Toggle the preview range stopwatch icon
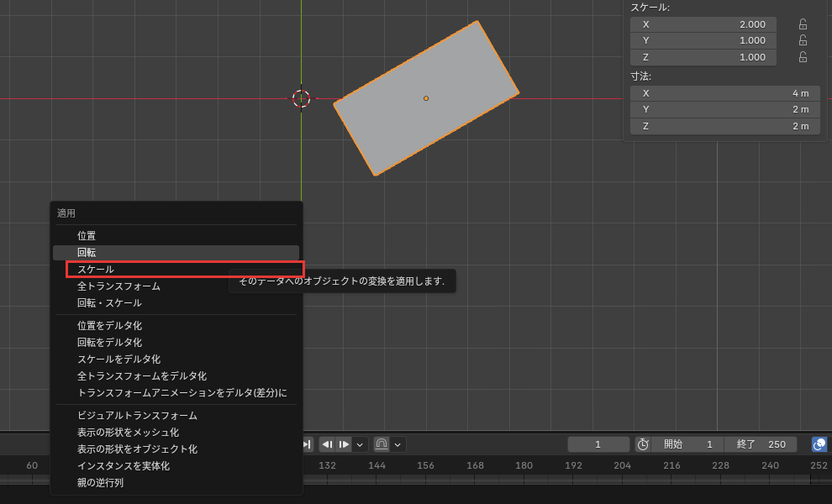The height and width of the screenshot is (504, 832). tap(643, 444)
